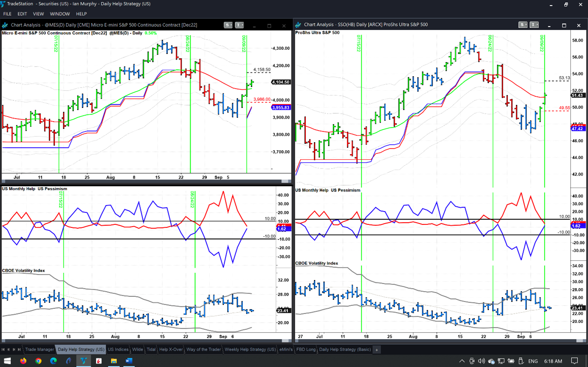The width and height of the screenshot is (588, 367).
Task: Open the WINDOW menu
Action: (x=60, y=14)
